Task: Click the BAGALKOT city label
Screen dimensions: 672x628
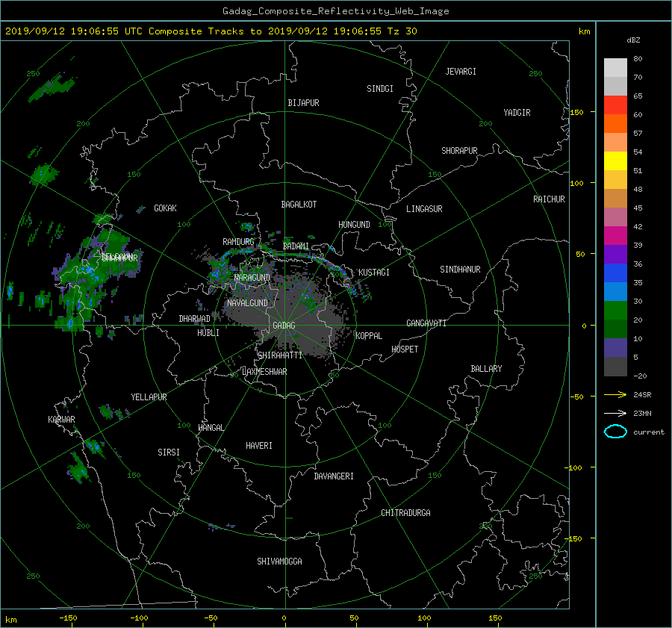Action: (x=299, y=205)
